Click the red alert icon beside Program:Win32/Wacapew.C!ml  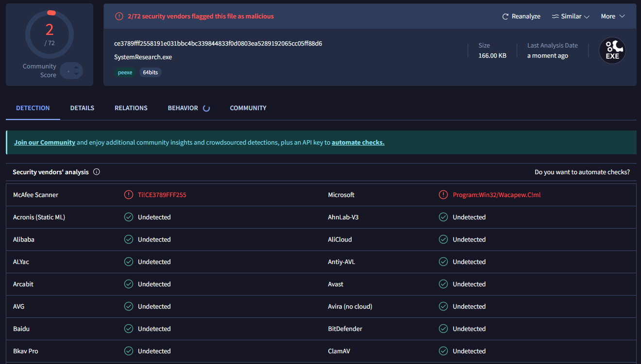(x=443, y=195)
